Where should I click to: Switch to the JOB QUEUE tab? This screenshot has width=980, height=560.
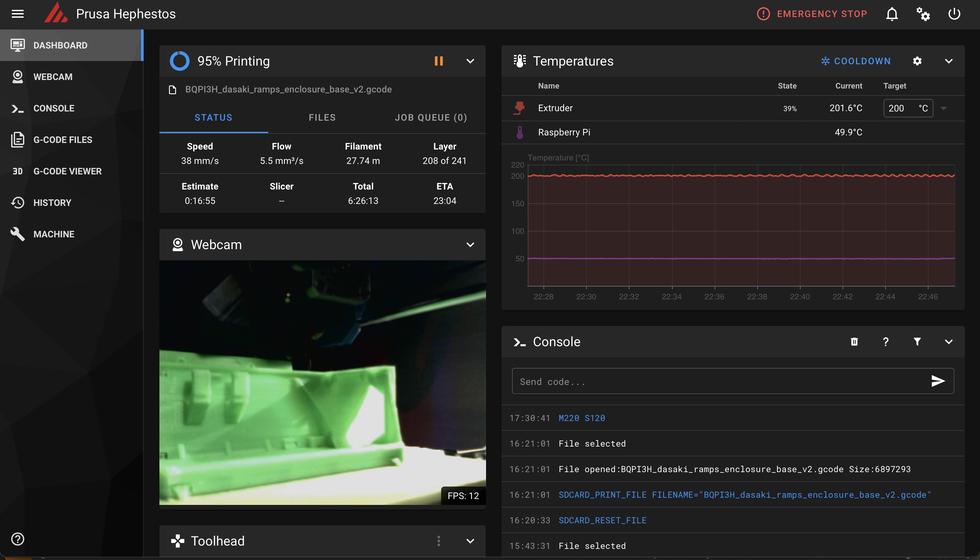(x=431, y=117)
